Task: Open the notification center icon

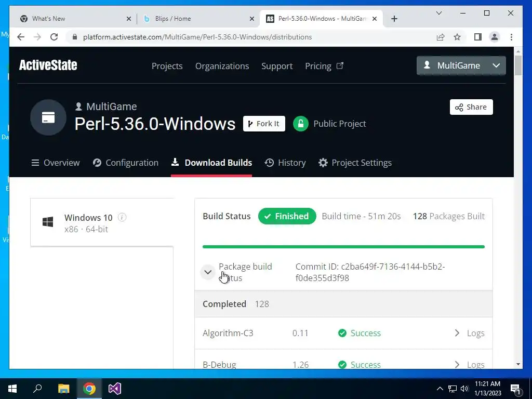Action: pos(516,389)
